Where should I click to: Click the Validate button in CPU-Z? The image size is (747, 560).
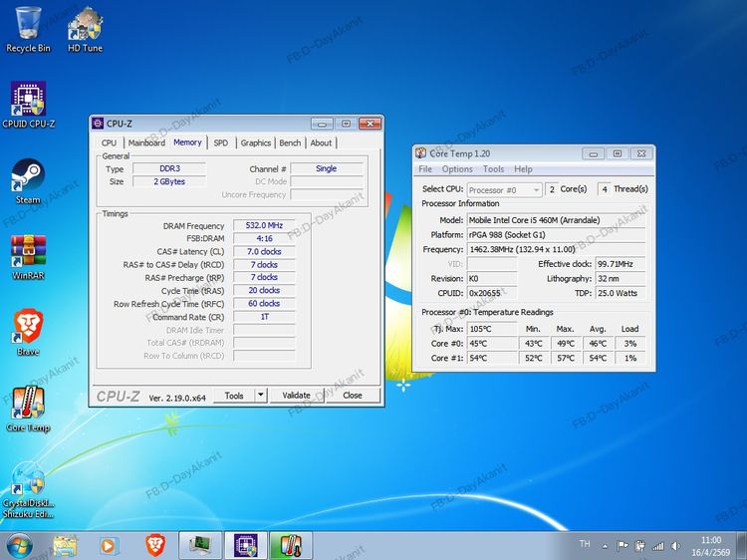coord(297,396)
